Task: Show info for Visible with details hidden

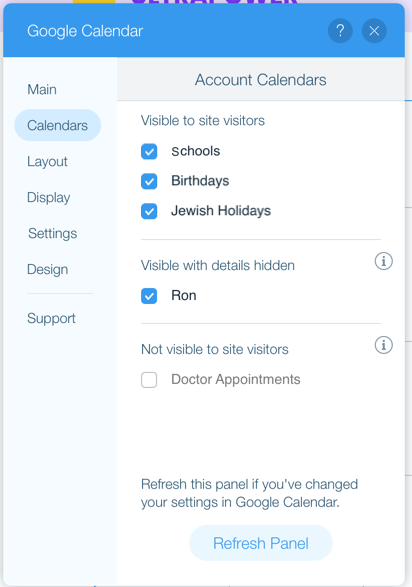Action: pos(384,261)
